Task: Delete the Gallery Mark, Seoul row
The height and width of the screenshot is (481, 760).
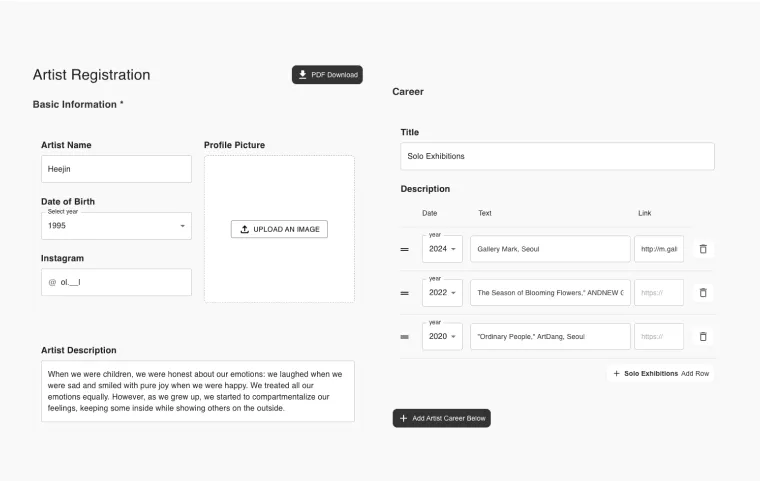Action: (703, 249)
